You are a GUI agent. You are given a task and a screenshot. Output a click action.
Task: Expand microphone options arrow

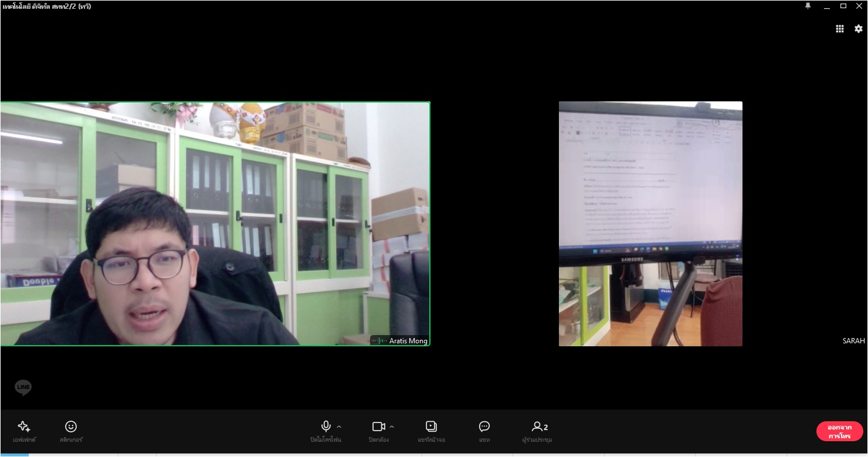point(339,427)
